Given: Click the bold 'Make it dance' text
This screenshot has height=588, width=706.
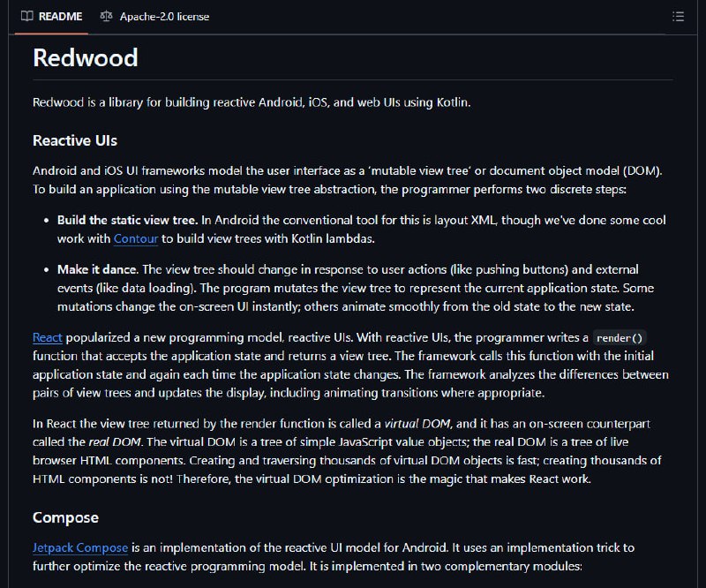Looking at the screenshot, I should [97, 269].
